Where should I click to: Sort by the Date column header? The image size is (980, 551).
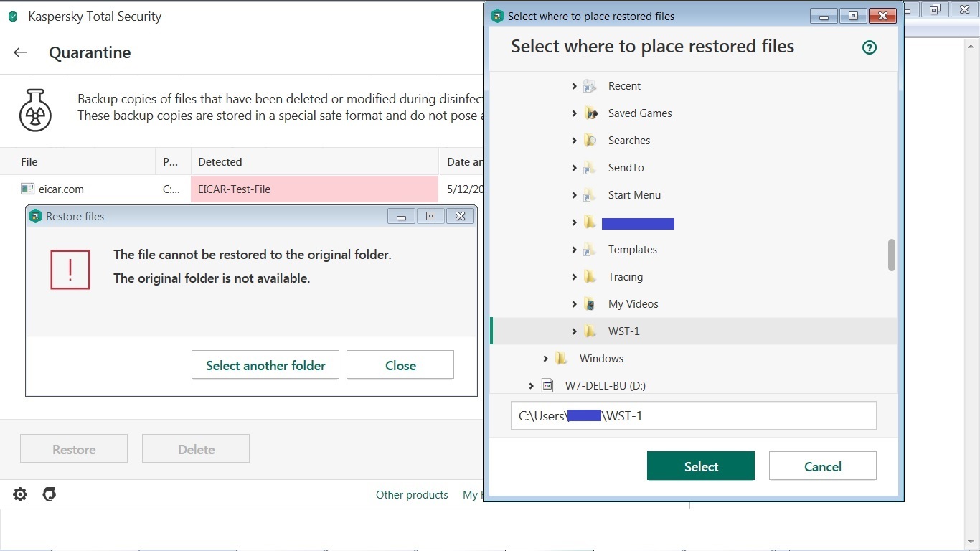(461, 161)
